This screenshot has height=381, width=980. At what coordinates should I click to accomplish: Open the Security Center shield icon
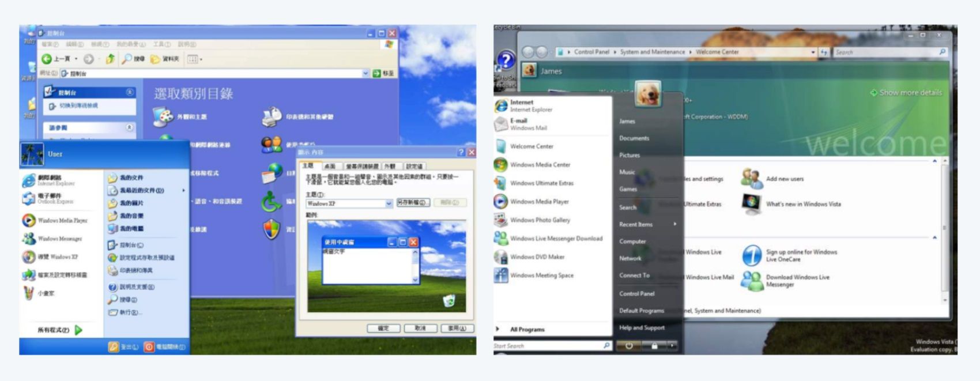click(x=272, y=229)
